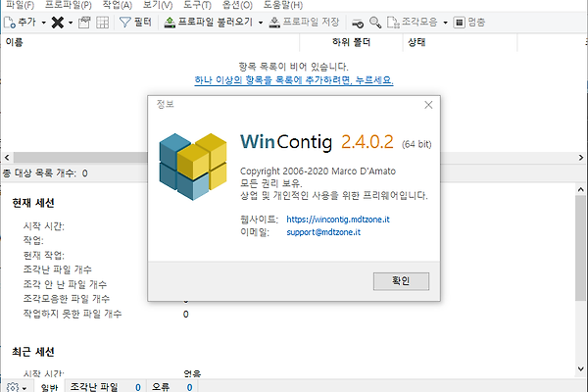Click the link to add items to list
The width and height of the screenshot is (588, 392).
(x=294, y=80)
